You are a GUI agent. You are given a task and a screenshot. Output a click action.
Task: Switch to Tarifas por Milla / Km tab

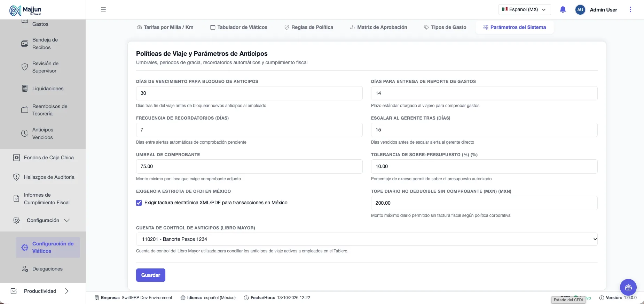pyautogui.click(x=165, y=27)
